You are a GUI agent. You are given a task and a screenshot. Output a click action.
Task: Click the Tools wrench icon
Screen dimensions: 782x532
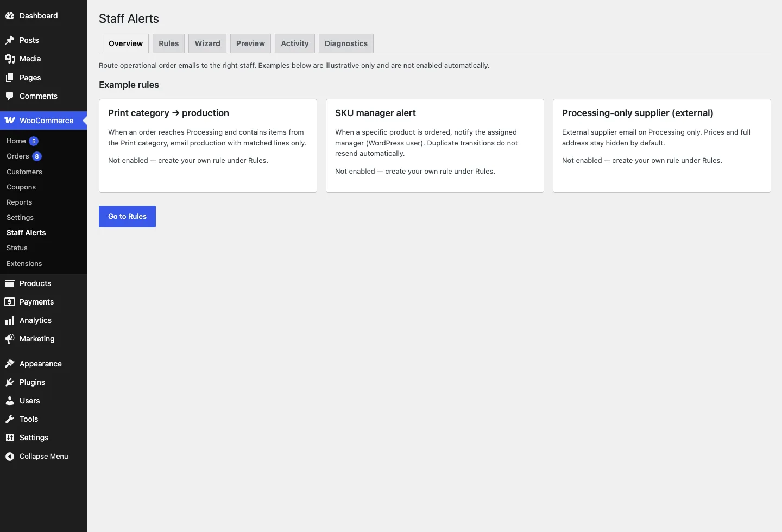coord(10,419)
